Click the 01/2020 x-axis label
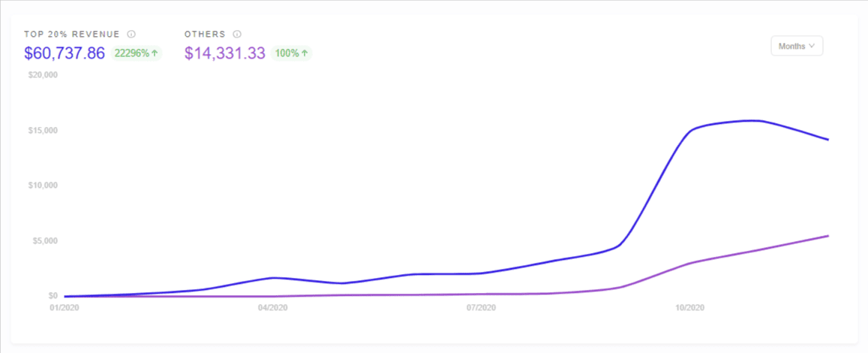This screenshot has height=353, width=868. (64, 307)
